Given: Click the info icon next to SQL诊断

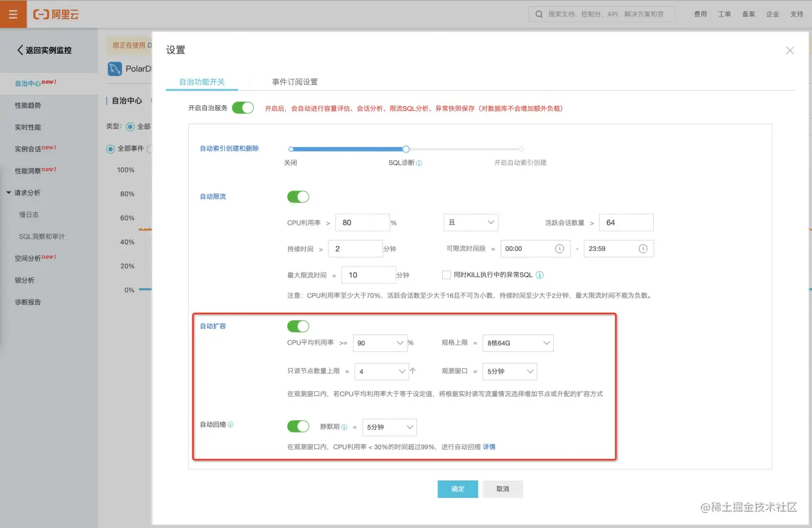Looking at the screenshot, I should point(419,163).
